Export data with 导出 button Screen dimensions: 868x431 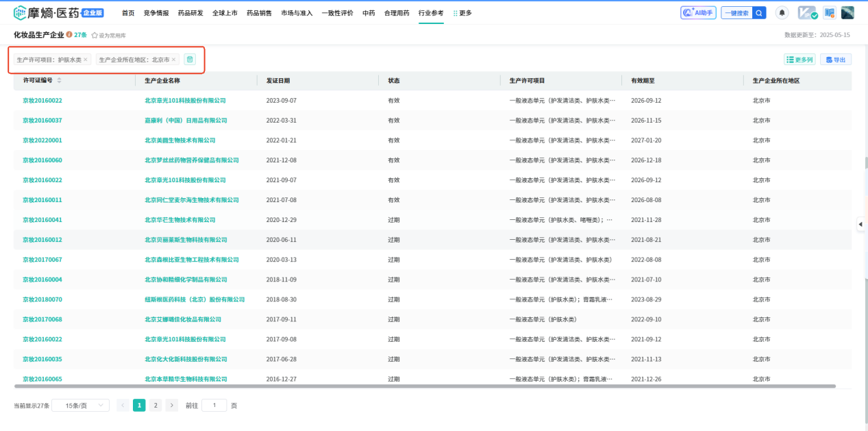pyautogui.click(x=836, y=60)
